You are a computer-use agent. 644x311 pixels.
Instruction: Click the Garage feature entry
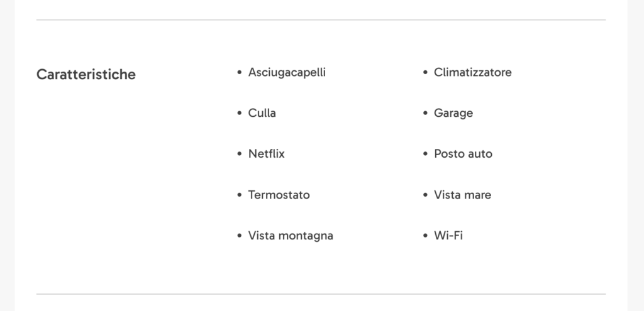(453, 113)
